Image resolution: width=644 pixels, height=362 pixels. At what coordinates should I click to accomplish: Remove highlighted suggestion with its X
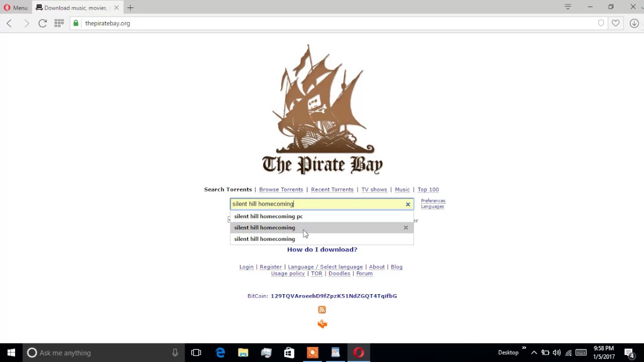(x=406, y=228)
